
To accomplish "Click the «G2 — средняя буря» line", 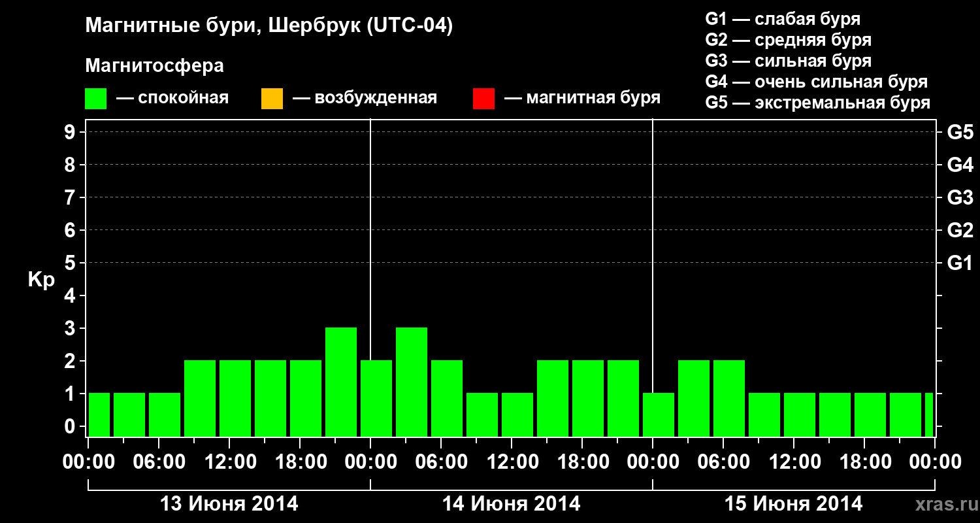I will coord(788,40).
